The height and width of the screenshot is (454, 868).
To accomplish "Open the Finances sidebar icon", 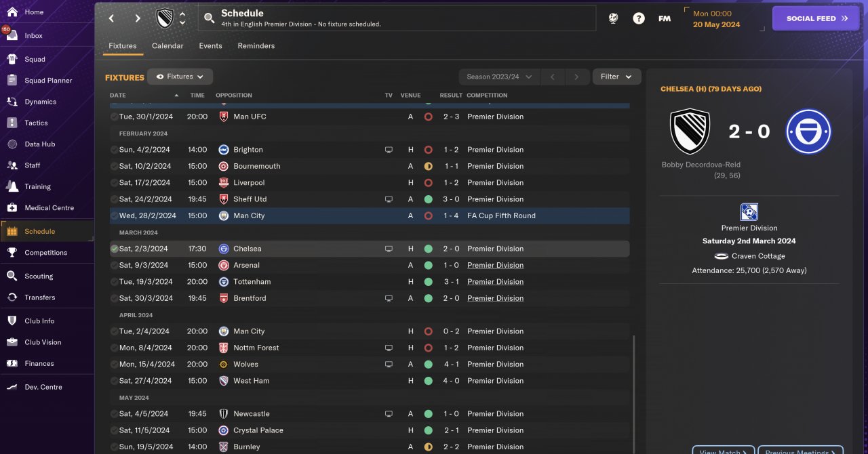I will (x=12, y=364).
